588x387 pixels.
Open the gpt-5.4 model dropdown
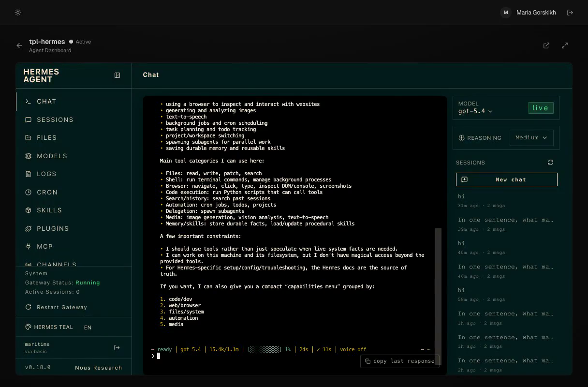tap(475, 111)
